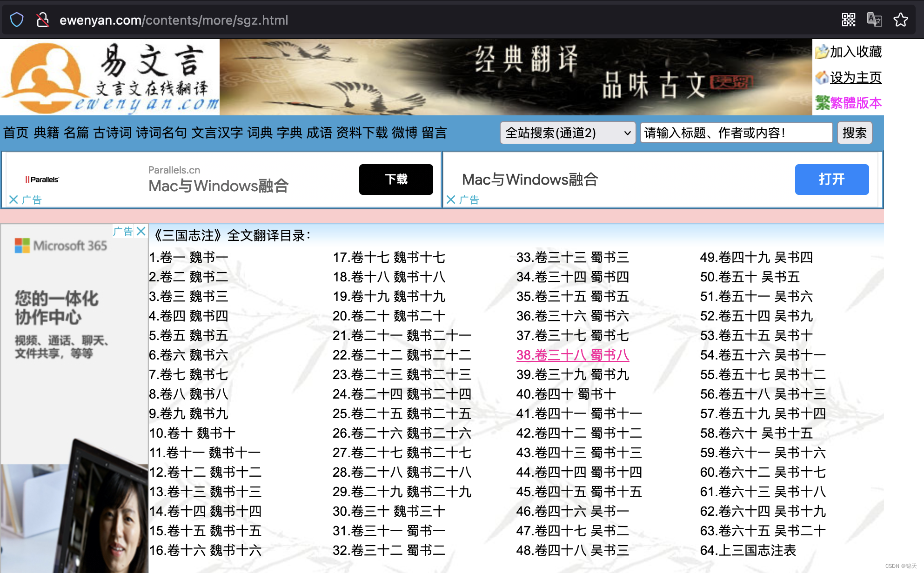This screenshot has height=573, width=924.
Task: Click the blue 打开 ad button
Action: coord(831,179)
